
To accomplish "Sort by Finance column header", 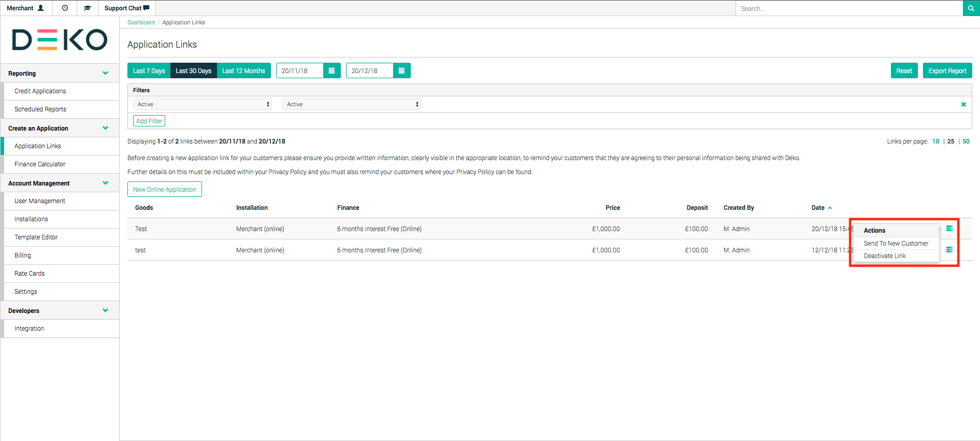I will pyautogui.click(x=348, y=208).
